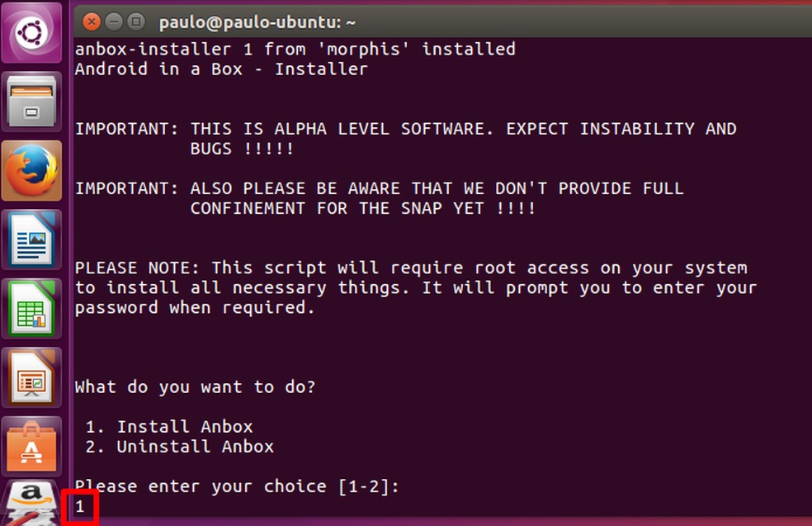
Task: Click the paulo@paulo-ubuntu title bar
Action: 245,21
